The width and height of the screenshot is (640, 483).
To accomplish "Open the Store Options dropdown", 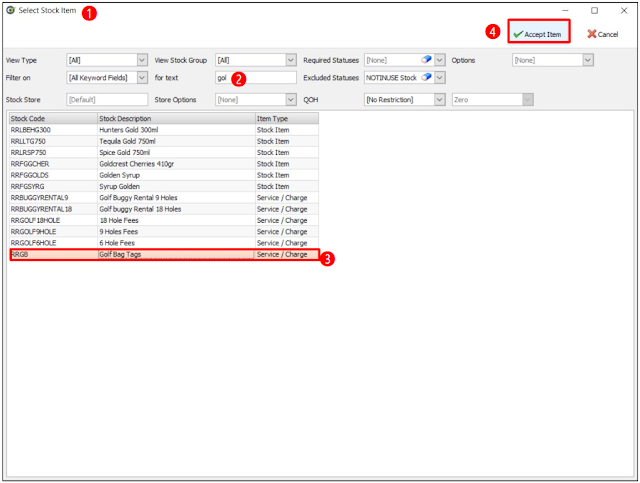I will (x=291, y=100).
